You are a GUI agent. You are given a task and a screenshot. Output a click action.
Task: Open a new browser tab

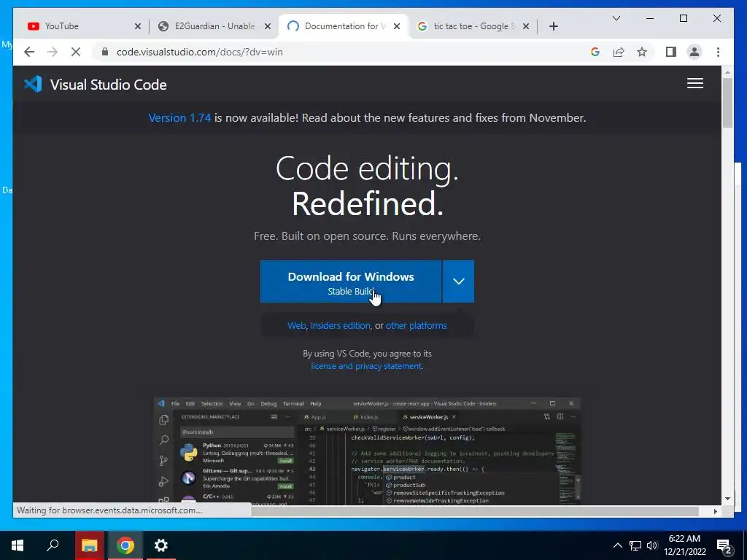point(553,26)
